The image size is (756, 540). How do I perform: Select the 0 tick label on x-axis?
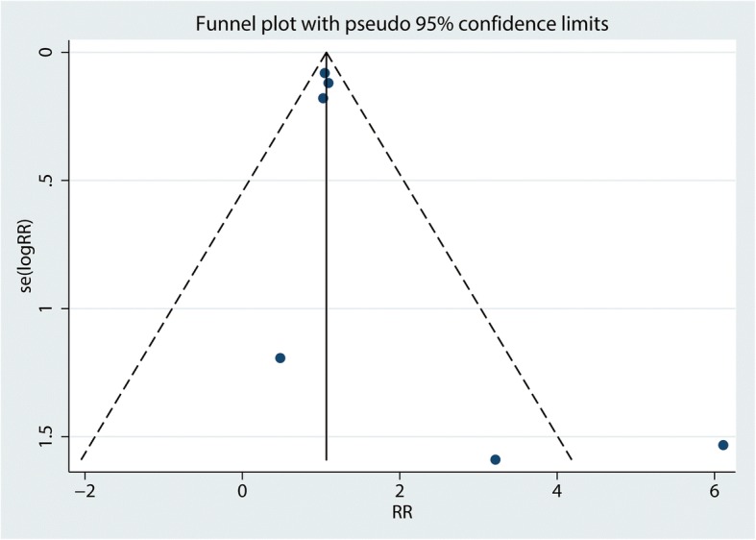(x=242, y=492)
